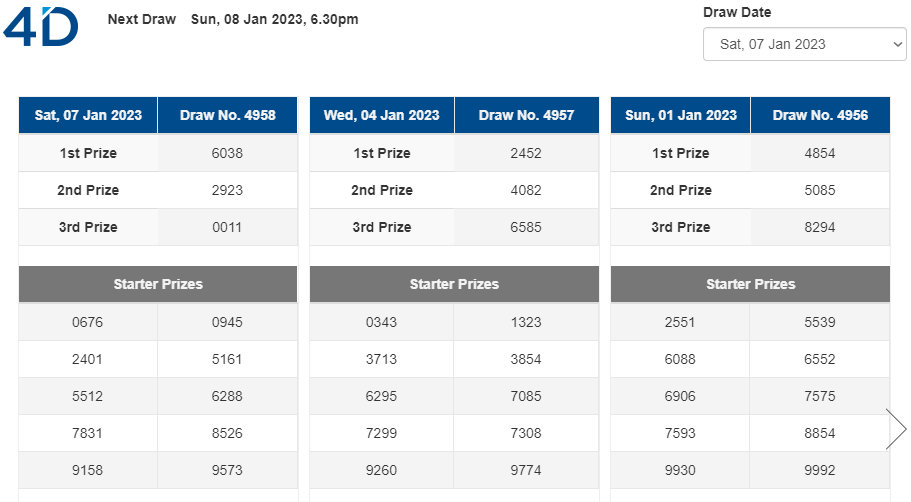
Task: Click the Wed, 04 Jan 2023 header
Action: (382, 115)
